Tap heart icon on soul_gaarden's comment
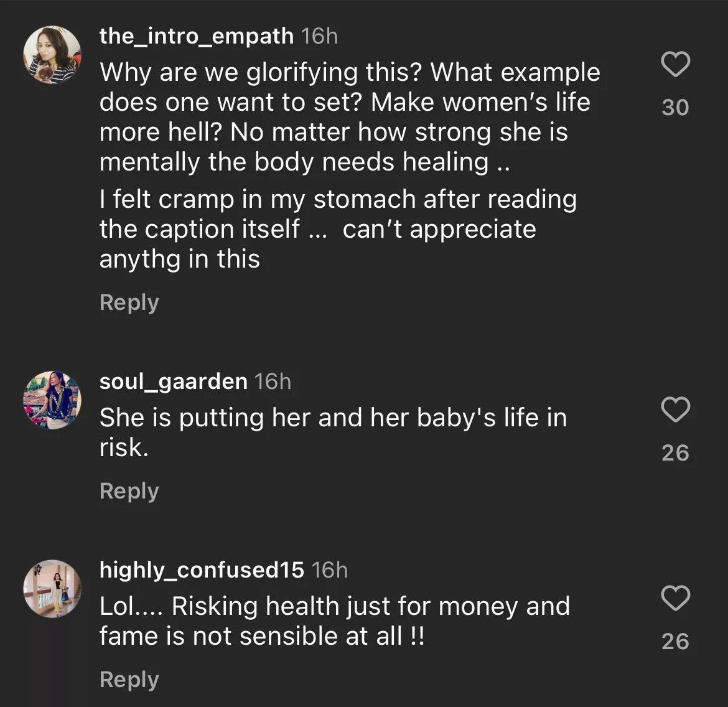The height and width of the screenshot is (707, 728). (675, 410)
